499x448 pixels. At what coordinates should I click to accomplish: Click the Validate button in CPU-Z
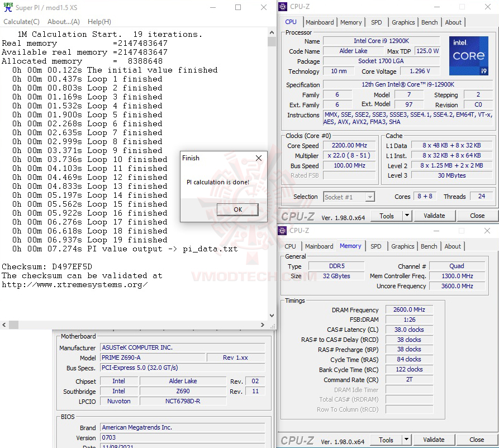(434, 216)
